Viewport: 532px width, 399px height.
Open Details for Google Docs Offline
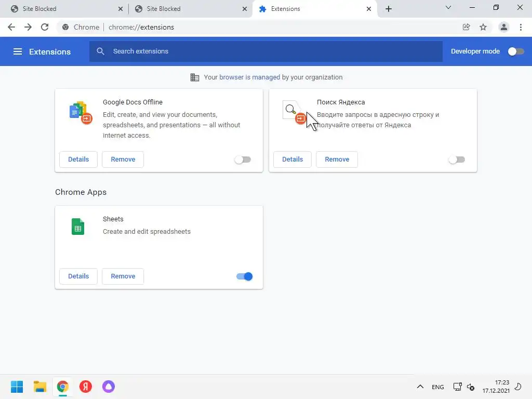tap(78, 159)
